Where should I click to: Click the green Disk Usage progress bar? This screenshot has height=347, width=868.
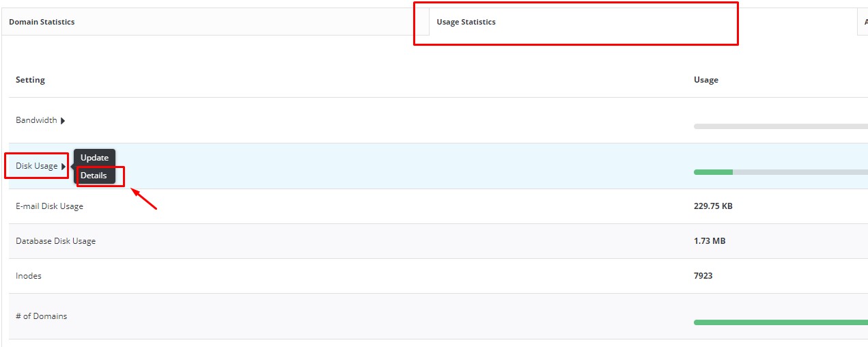713,172
